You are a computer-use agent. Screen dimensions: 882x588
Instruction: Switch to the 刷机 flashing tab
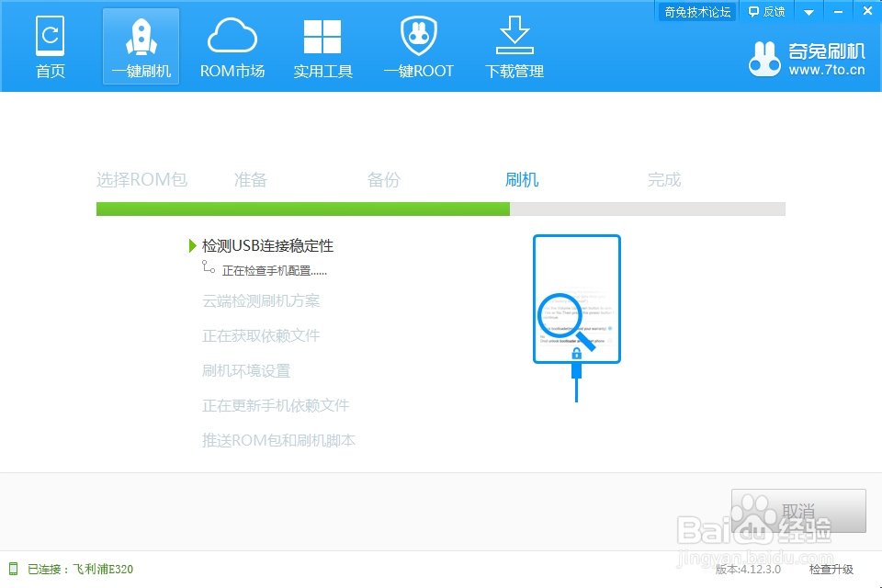[522, 179]
